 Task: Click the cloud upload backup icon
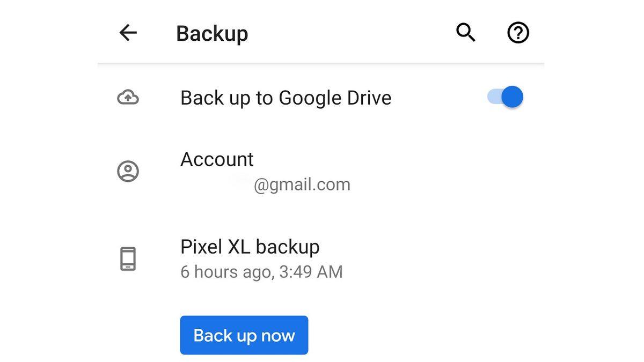(128, 97)
